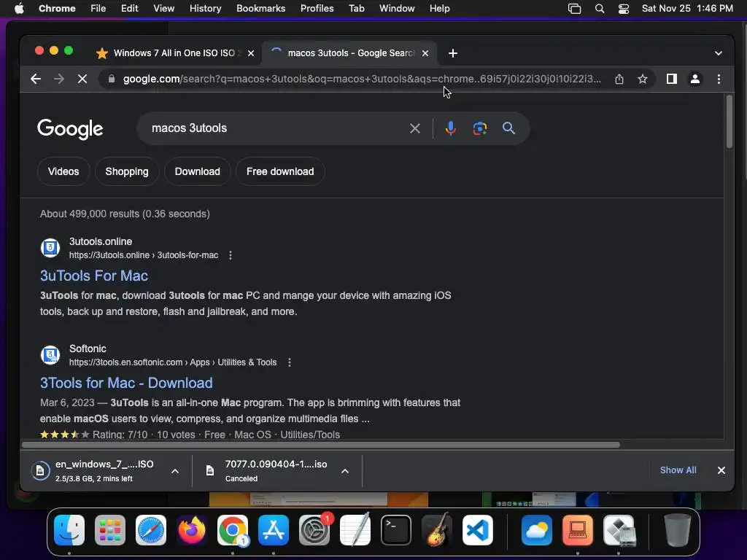747x560 pixels.
Task: Select the macos 3utools Google Search tab
Action: click(350, 53)
